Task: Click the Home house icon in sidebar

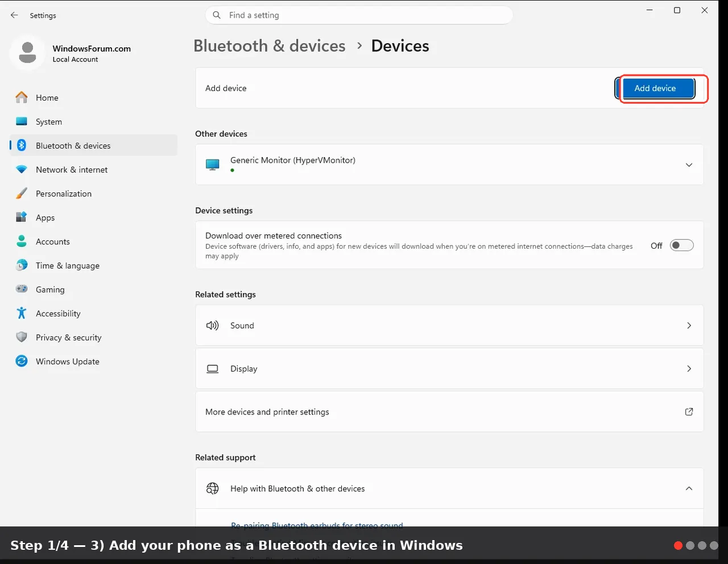Action: [x=22, y=98]
